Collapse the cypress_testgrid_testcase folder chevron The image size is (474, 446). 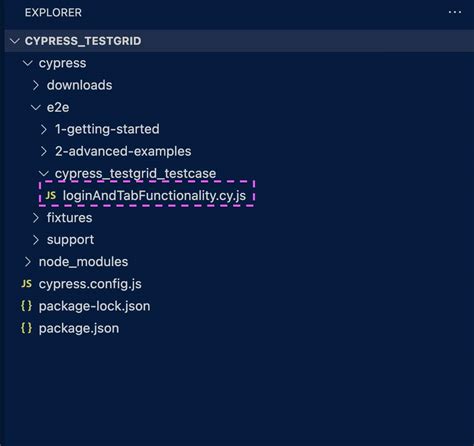click(44, 173)
